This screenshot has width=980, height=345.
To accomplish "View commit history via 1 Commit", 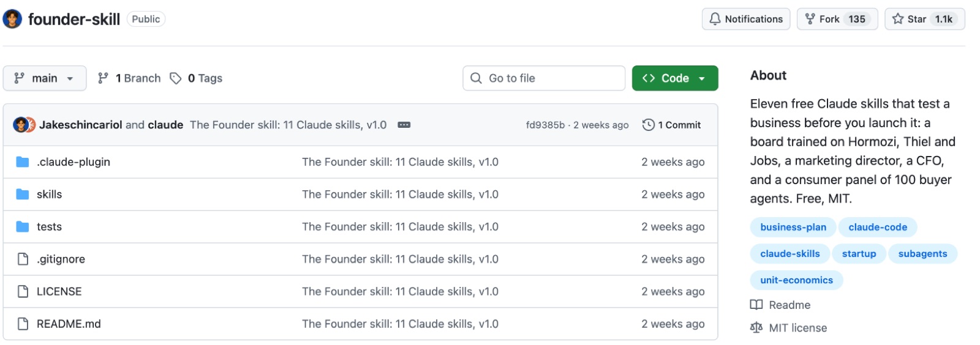I will point(671,125).
